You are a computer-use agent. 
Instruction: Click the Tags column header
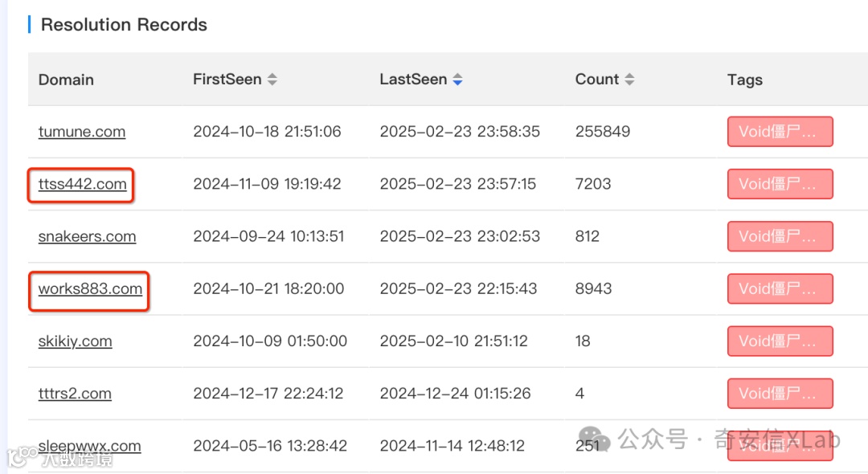[x=744, y=80]
